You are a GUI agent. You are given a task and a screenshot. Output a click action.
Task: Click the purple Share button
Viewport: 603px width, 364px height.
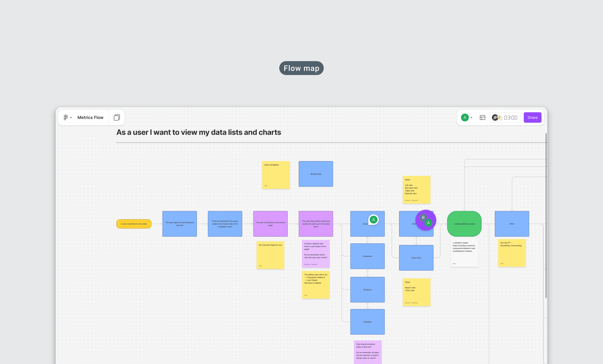point(532,118)
